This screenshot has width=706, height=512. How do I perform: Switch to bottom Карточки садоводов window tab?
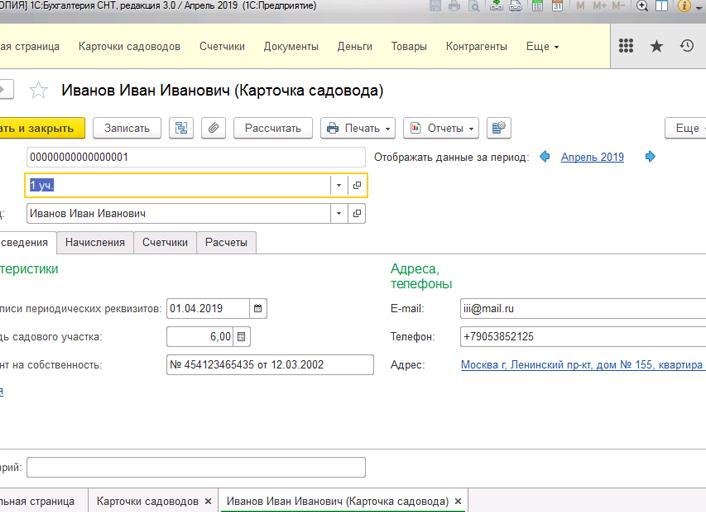click(x=147, y=501)
